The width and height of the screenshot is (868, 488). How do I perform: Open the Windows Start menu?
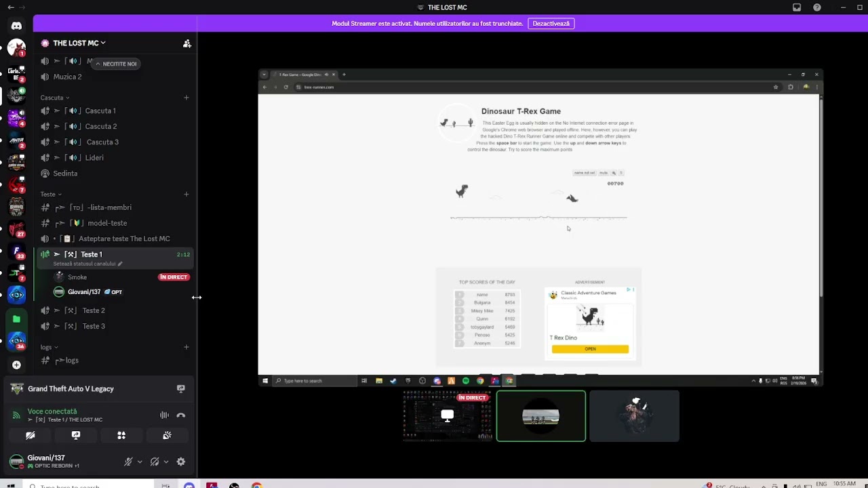[x=10, y=485]
